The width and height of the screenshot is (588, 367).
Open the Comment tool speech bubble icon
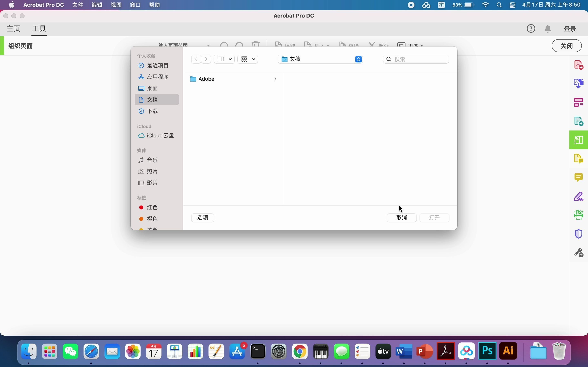[579, 177]
